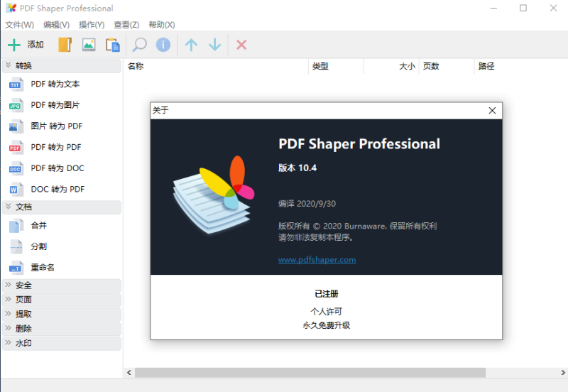Open the 编辑(V) menu
Viewport: 568px width, 392px height.
pos(57,25)
